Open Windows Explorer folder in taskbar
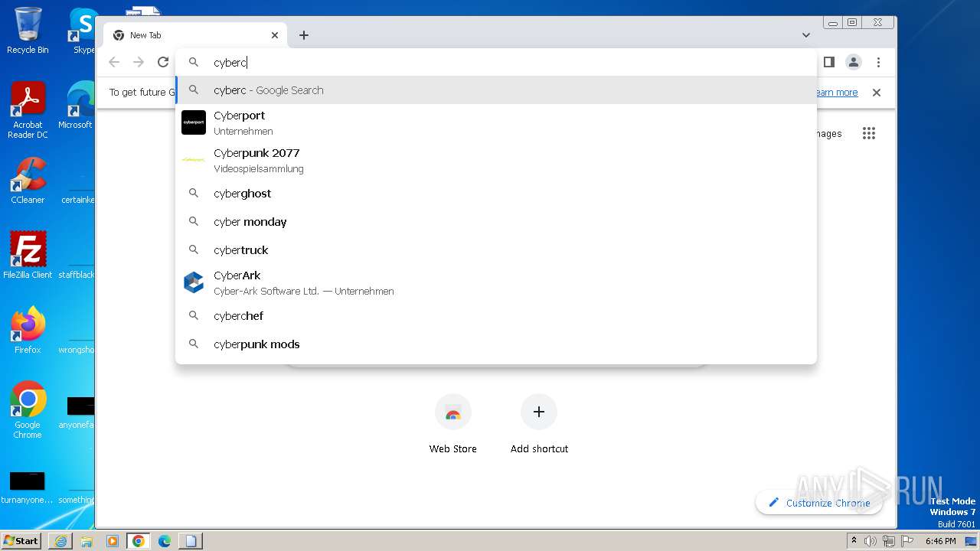The image size is (980, 551). pyautogui.click(x=86, y=541)
